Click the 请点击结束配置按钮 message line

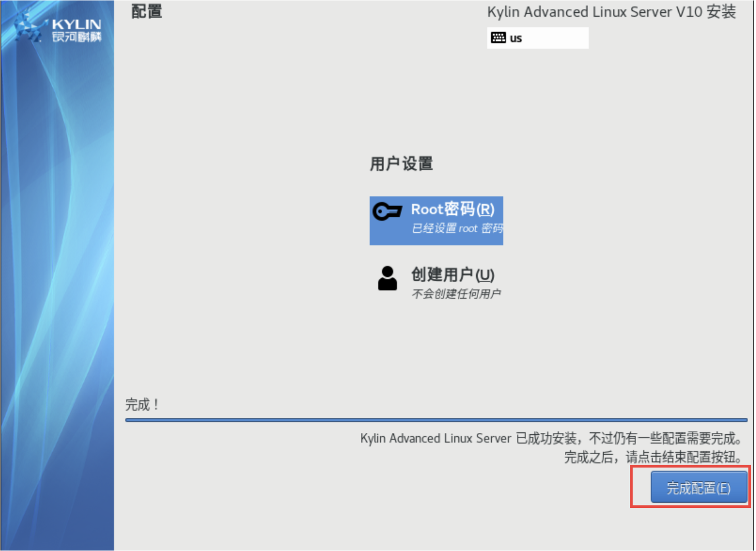[653, 457]
